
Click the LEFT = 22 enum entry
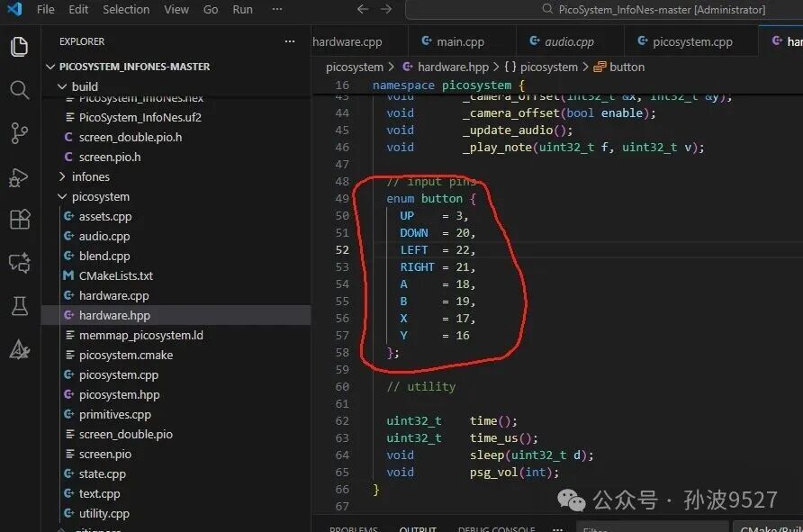[x=438, y=250]
